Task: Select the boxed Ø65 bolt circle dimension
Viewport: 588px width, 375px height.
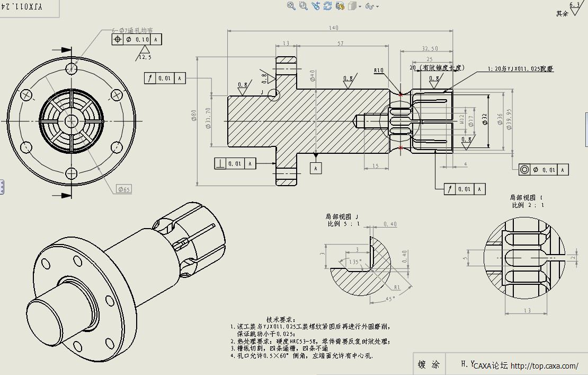Action: point(124,189)
